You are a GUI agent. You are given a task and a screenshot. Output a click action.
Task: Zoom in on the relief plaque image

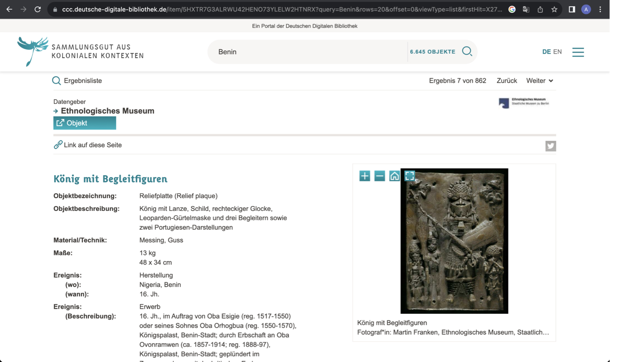click(364, 176)
